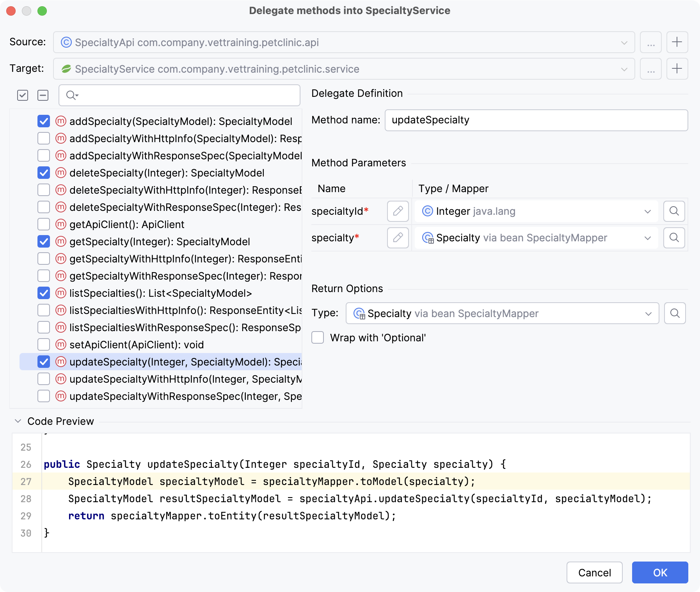Open the Source class dropdown

[624, 42]
